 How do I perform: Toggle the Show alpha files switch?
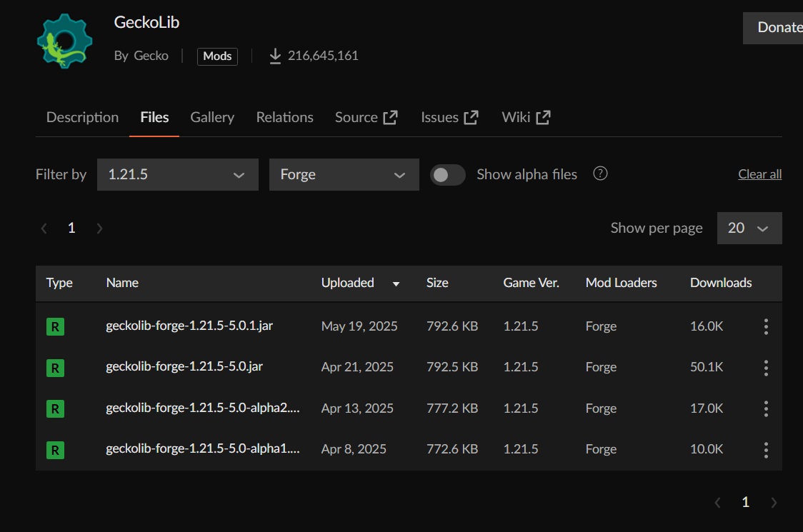coord(448,175)
